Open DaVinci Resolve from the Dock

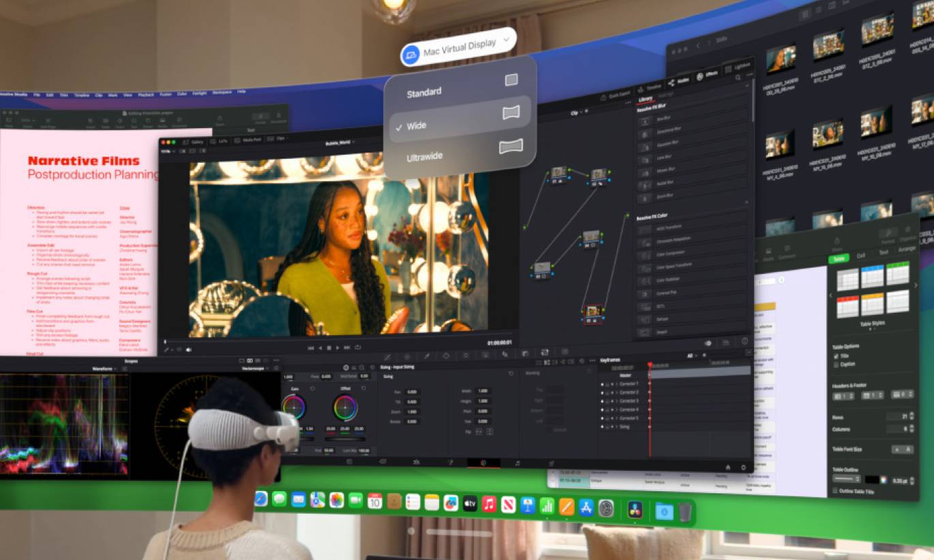click(x=635, y=510)
